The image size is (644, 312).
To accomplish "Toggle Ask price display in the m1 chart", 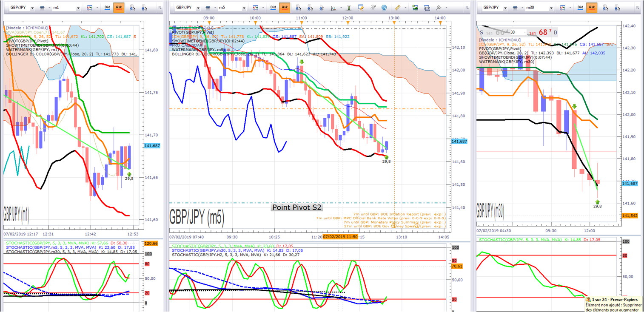I will pyautogui.click(x=119, y=8).
